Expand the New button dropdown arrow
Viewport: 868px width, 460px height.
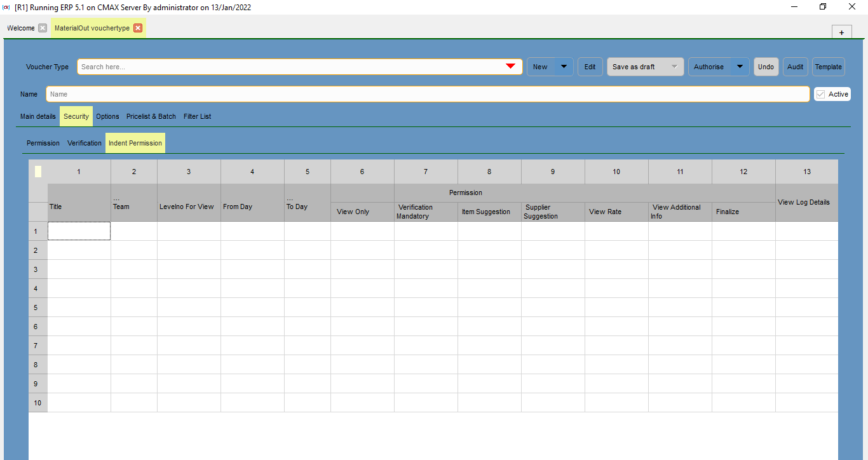tap(564, 67)
